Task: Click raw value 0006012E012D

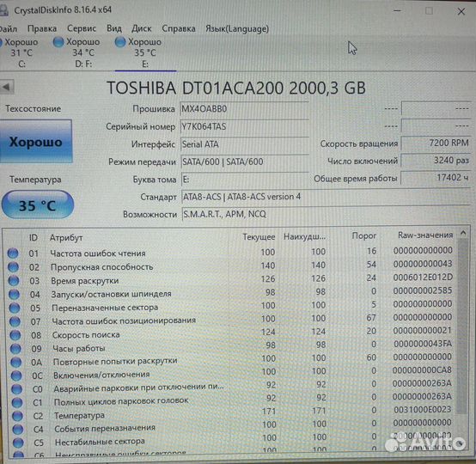Action: point(423,278)
